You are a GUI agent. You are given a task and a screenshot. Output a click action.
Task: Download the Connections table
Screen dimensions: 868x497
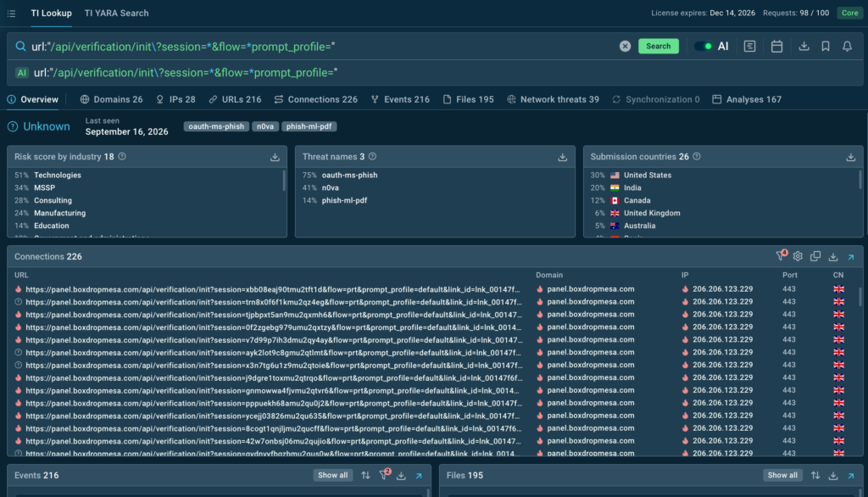click(833, 256)
